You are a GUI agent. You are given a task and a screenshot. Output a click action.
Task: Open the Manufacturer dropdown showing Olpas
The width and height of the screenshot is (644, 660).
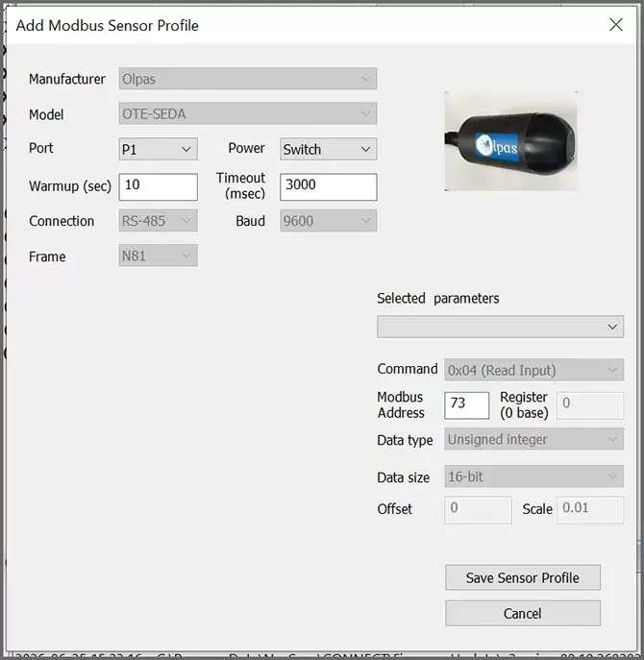[248, 79]
